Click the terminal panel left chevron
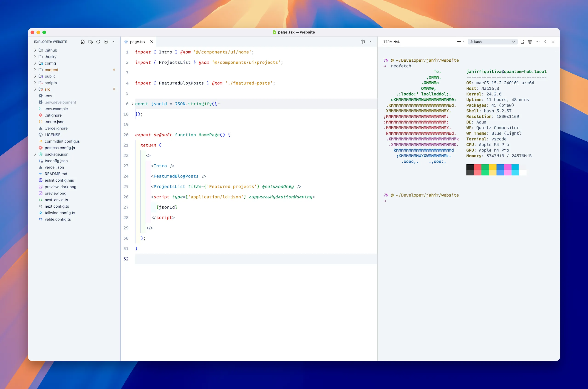 [x=545, y=42]
